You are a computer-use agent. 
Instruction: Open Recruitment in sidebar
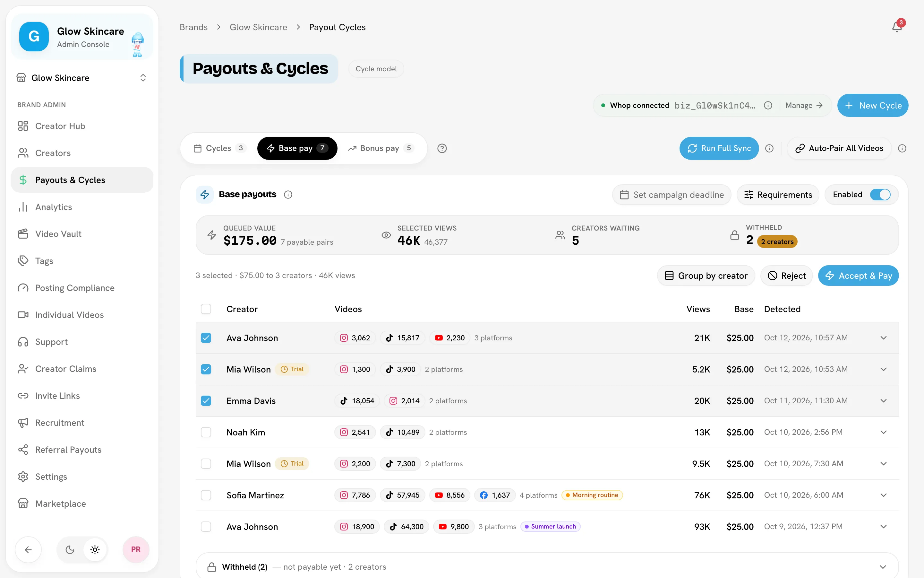tap(82, 423)
